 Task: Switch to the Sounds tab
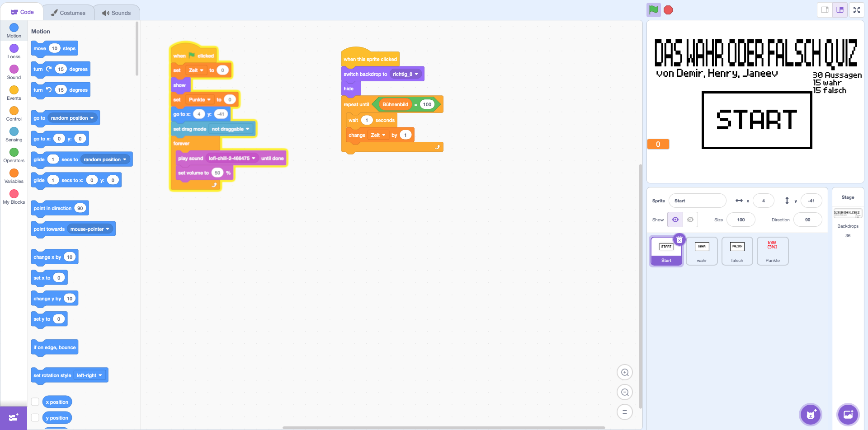point(117,13)
